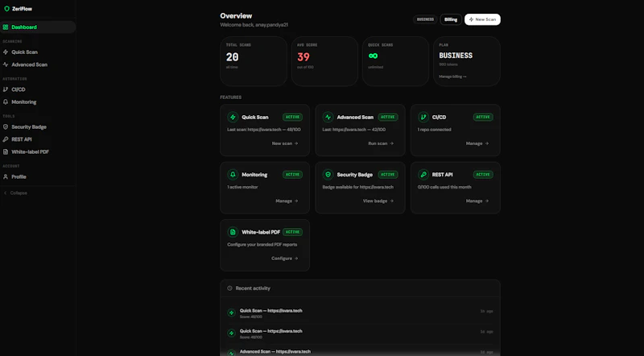Click the Billing button
This screenshot has width=644, height=356.
pyautogui.click(x=451, y=19)
